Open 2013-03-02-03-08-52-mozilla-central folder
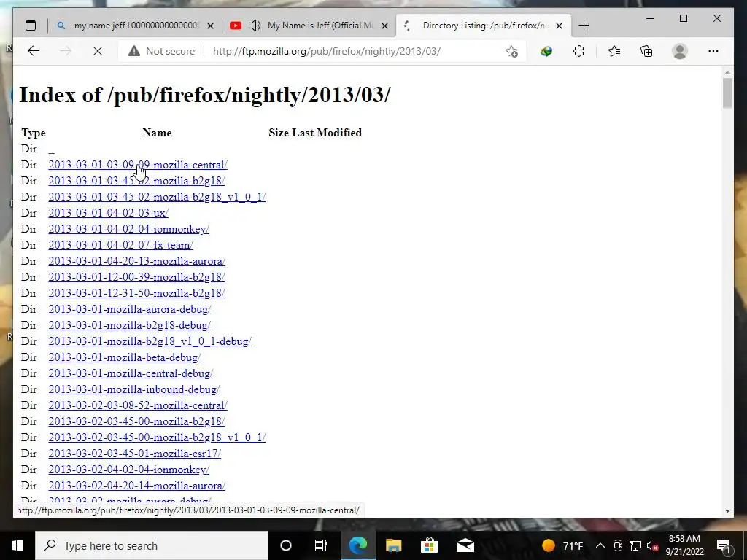This screenshot has width=747, height=560. 138,405
